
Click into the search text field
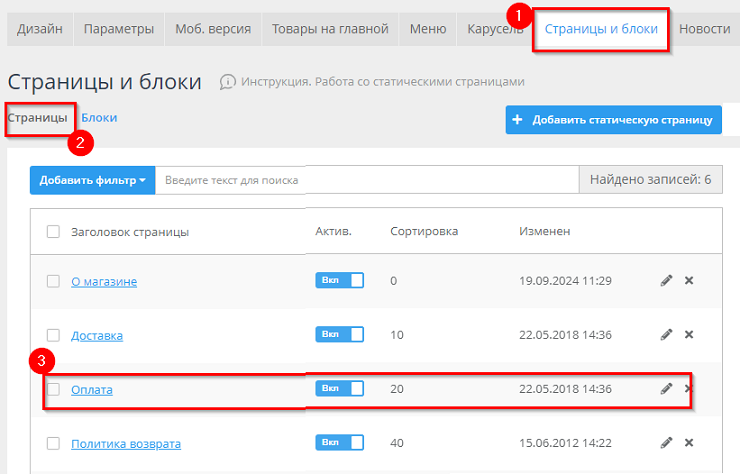coord(365,180)
